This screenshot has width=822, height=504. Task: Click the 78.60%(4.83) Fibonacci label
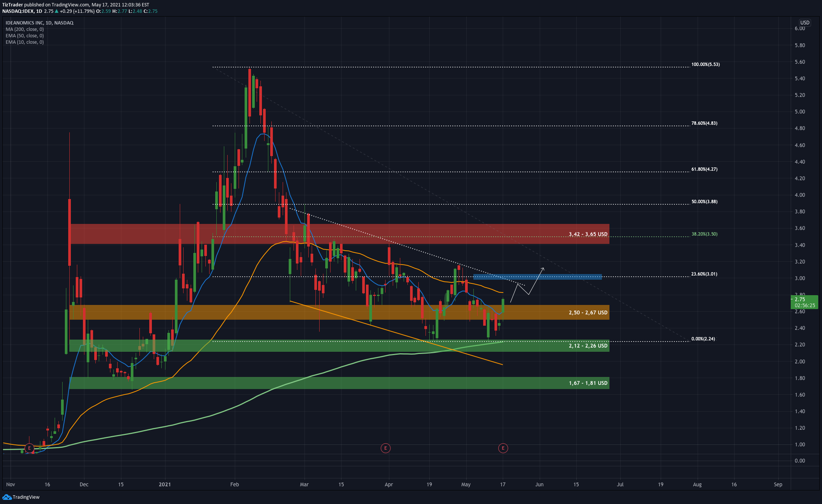704,123
